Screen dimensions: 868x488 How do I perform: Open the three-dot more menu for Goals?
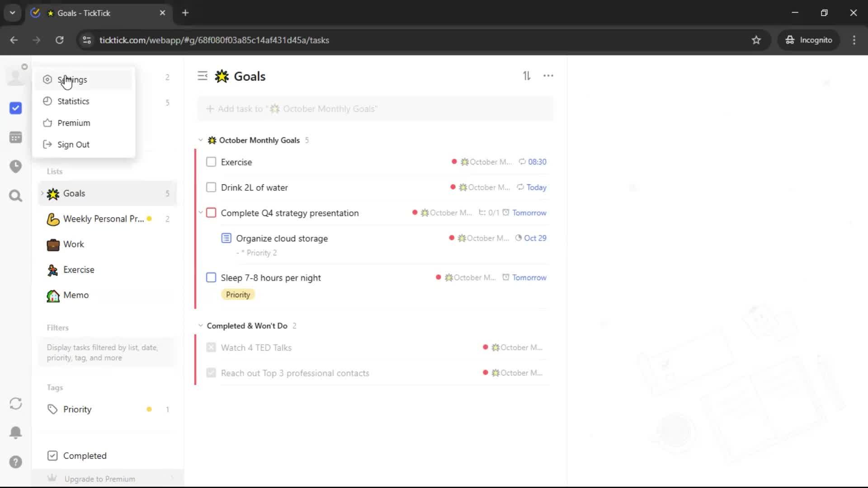(548, 76)
